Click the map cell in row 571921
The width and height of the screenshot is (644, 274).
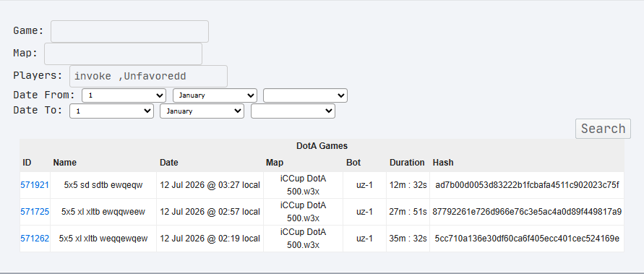click(x=303, y=185)
